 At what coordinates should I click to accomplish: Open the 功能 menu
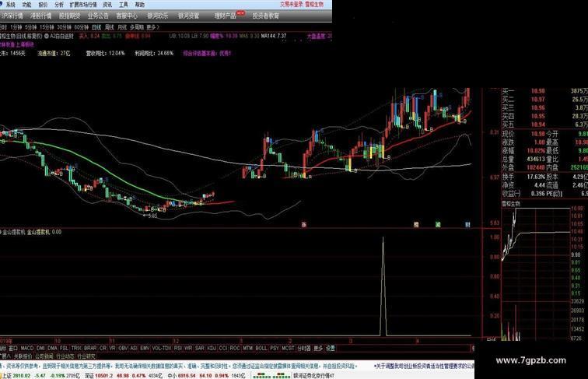[x=26, y=5]
